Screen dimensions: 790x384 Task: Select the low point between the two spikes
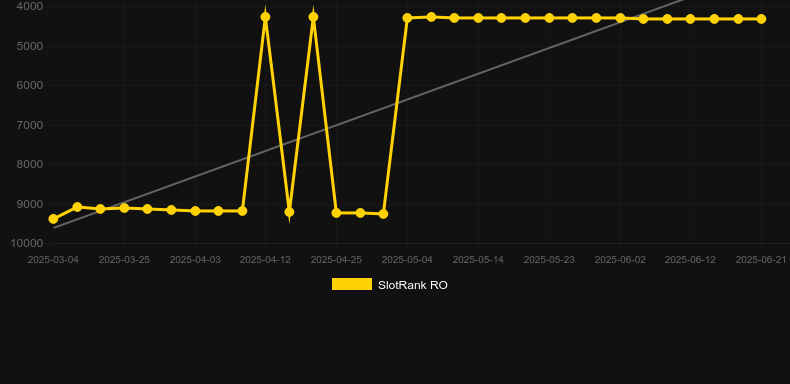[x=289, y=212]
